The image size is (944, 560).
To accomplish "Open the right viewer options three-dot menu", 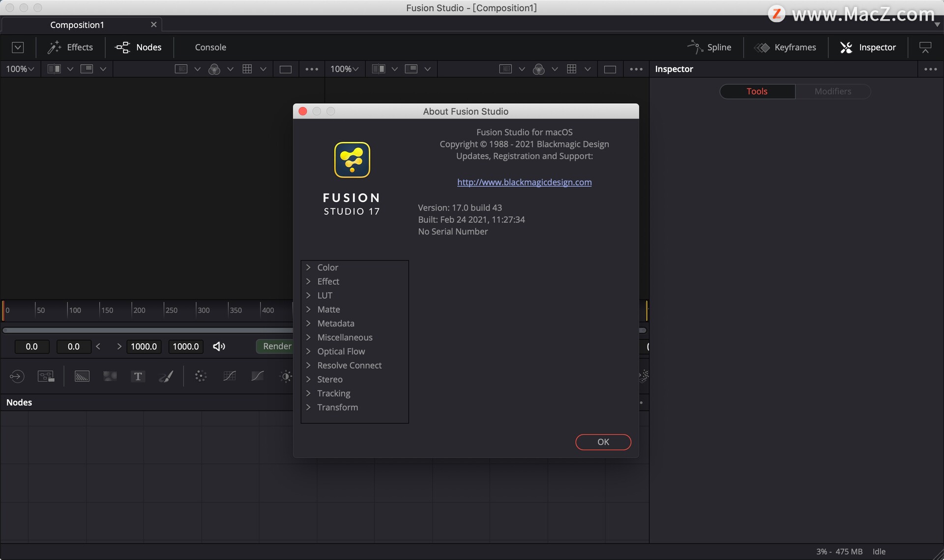I will pyautogui.click(x=636, y=69).
